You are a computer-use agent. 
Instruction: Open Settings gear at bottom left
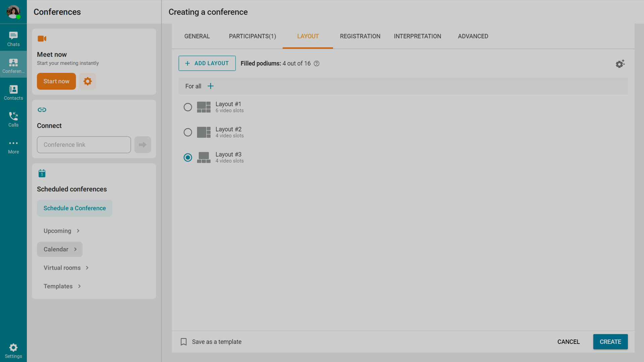point(13,350)
